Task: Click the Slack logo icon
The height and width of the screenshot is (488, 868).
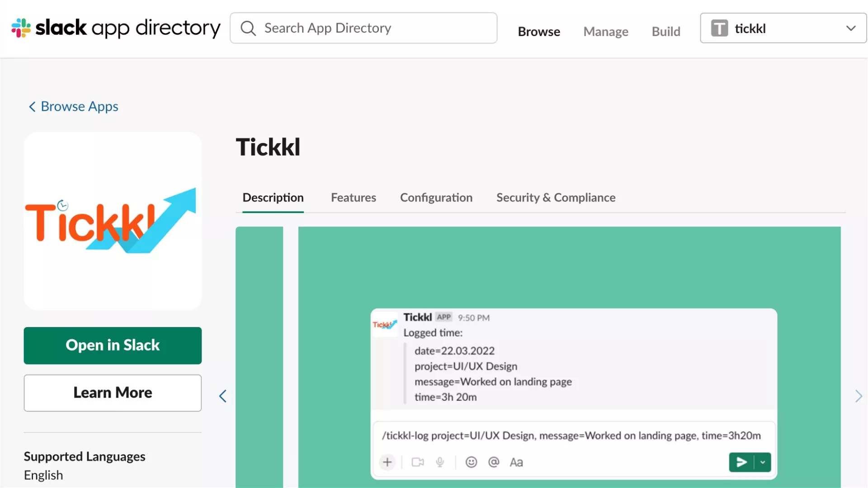Action: [21, 28]
